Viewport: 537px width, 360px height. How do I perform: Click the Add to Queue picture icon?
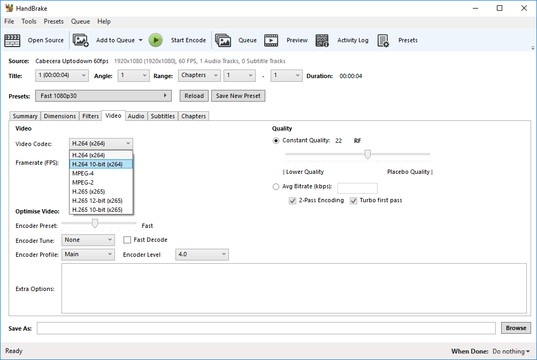[80, 40]
